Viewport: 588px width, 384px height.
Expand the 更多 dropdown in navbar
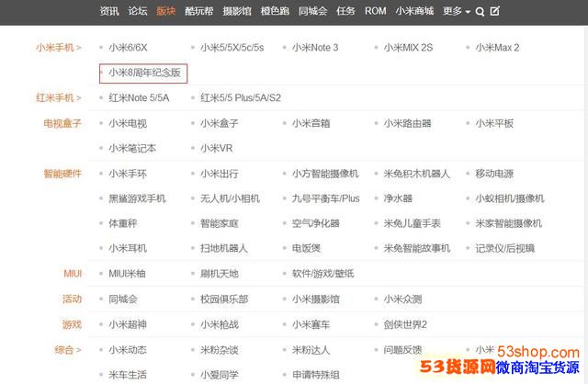pyautogui.click(x=457, y=11)
